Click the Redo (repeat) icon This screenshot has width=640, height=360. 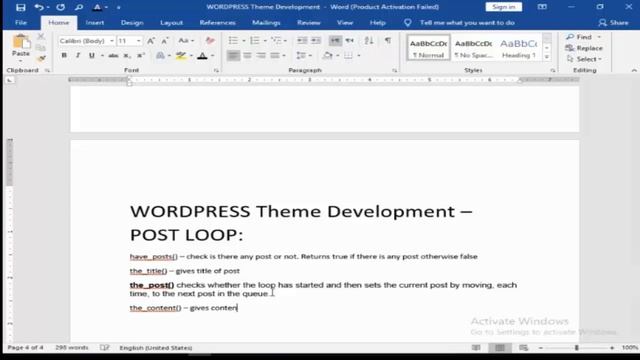coord(60,7)
